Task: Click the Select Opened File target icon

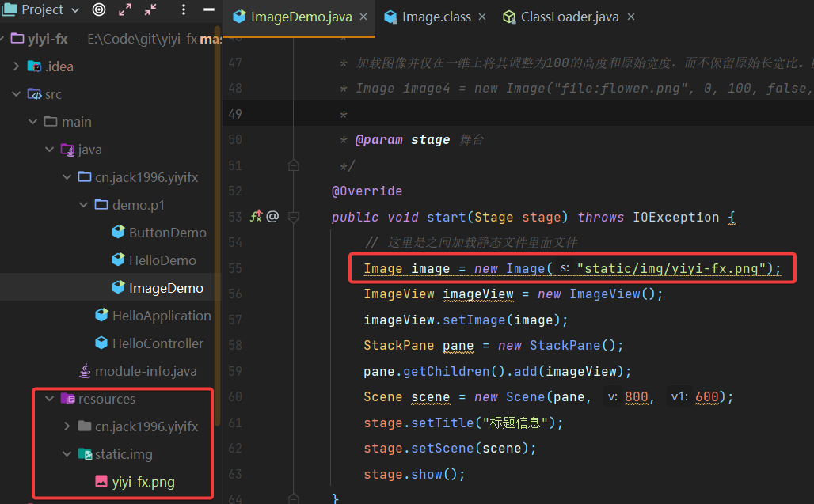Action: 99,9
